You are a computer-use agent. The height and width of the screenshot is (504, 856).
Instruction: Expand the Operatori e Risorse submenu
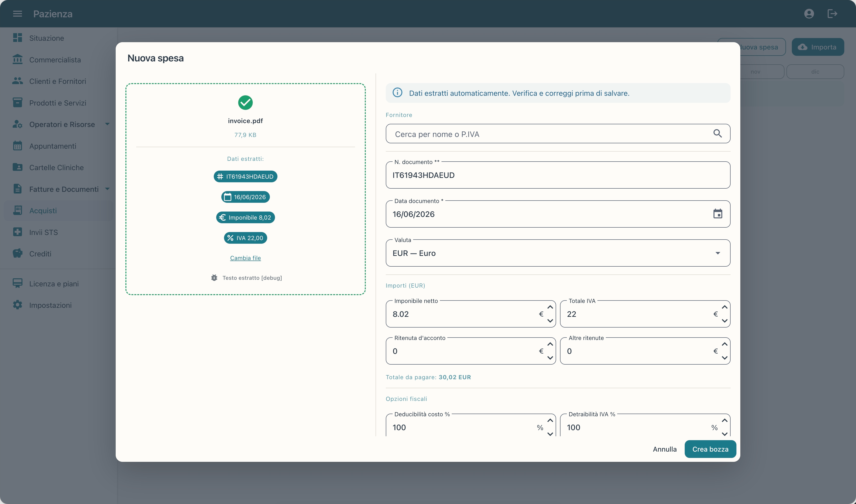point(107,124)
